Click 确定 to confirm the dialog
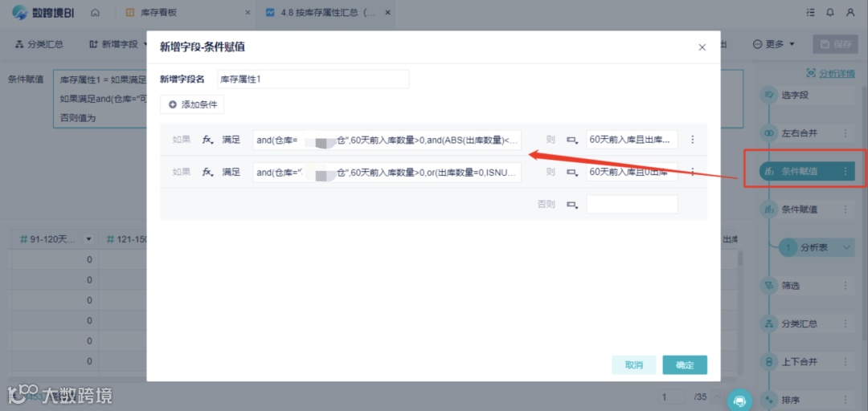Image resolution: width=868 pixels, height=411 pixels. 685,365
